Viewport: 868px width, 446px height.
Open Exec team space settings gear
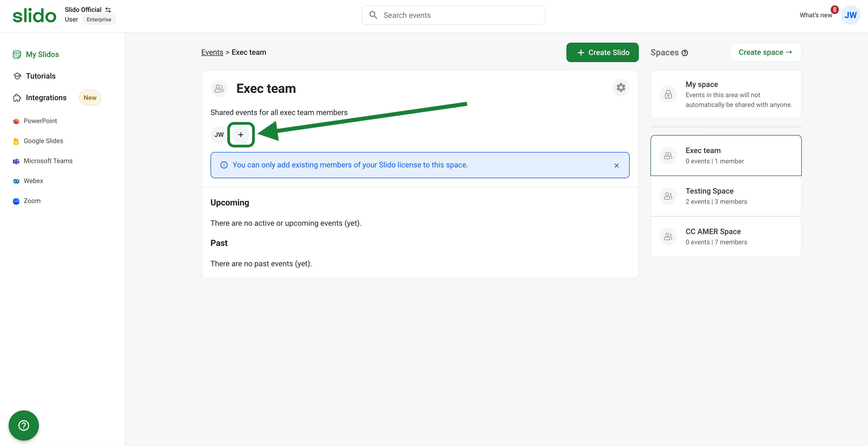[621, 87]
